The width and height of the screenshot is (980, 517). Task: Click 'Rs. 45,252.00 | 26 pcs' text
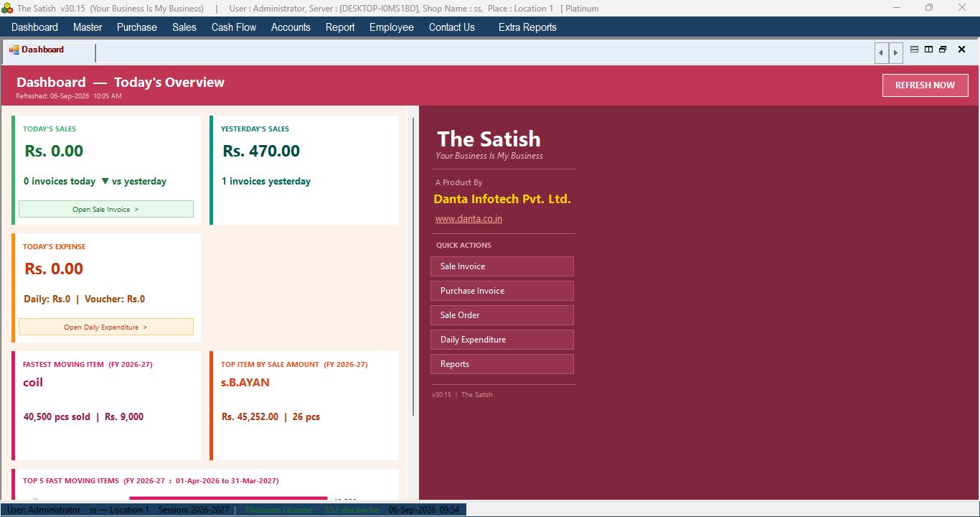[x=270, y=416]
